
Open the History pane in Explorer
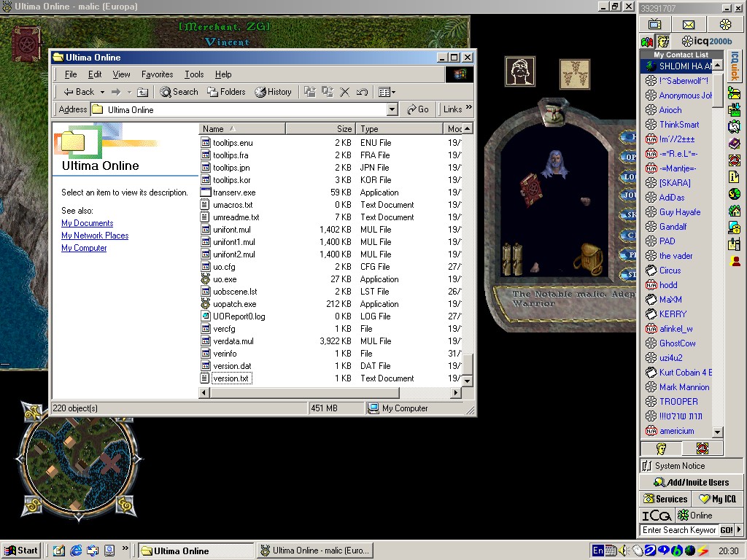click(273, 92)
